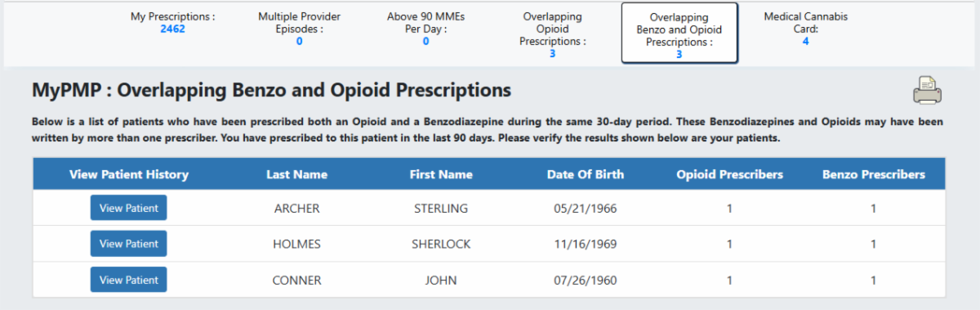Click the Medical Cannabis Card count 4
The width and height of the screenshot is (980, 310).
(x=805, y=41)
